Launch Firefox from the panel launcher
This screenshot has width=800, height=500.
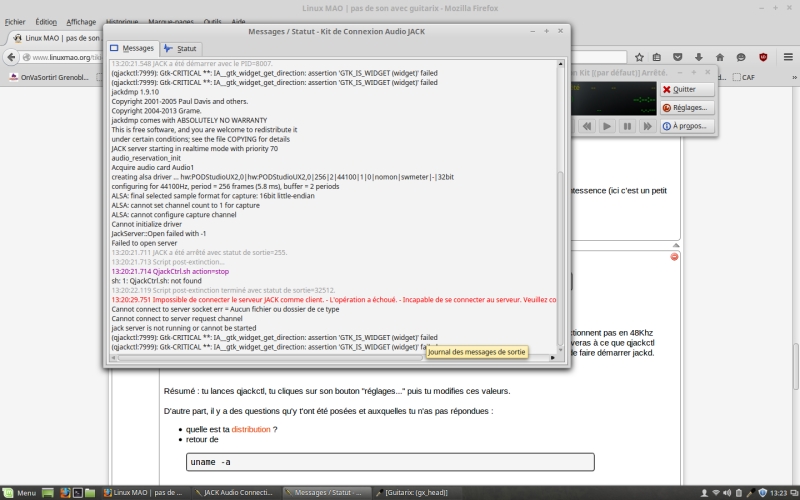coord(65,493)
